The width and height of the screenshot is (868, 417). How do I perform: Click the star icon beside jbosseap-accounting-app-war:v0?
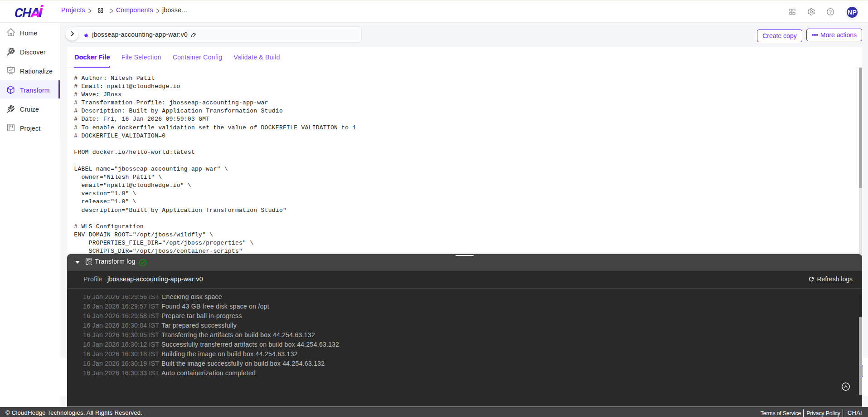click(86, 35)
